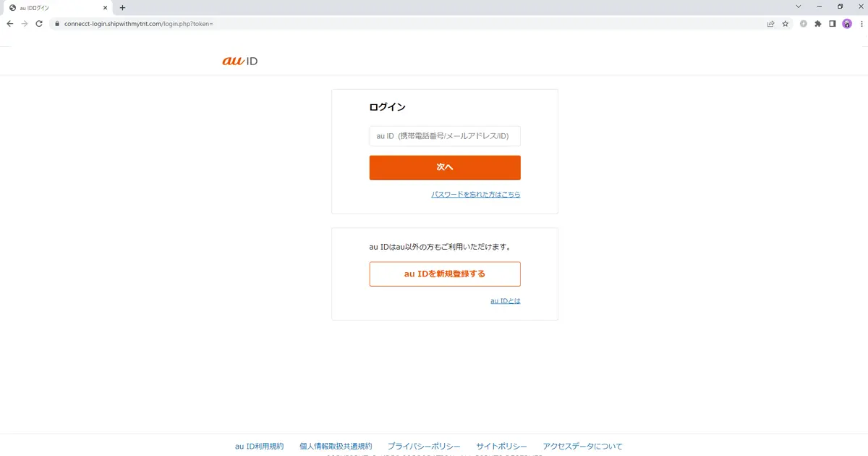Viewport: 868px width, 456px height.
Task: Reload the current page
Action: (39, 23)
